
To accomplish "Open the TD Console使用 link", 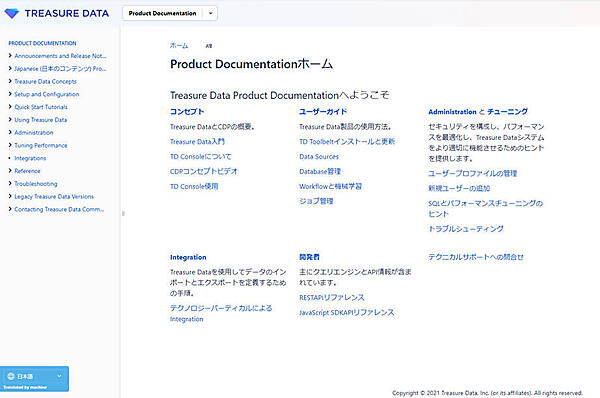I will pyautogui.click(x=194, y=186).
